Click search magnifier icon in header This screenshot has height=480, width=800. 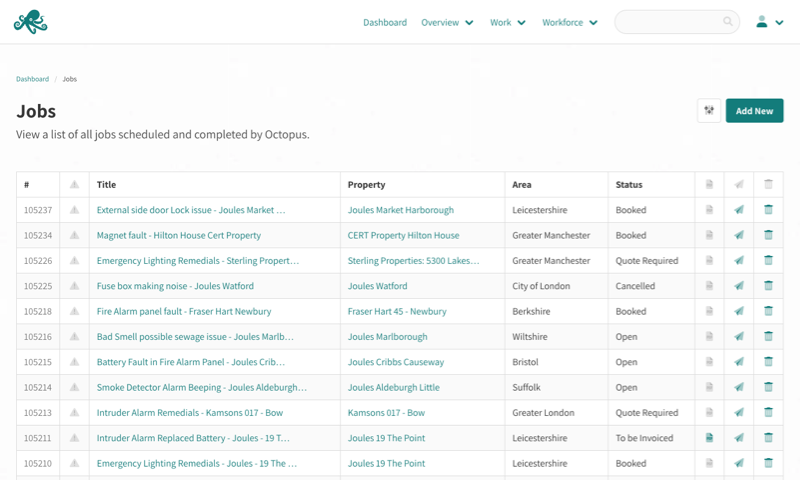click(728, 22)
